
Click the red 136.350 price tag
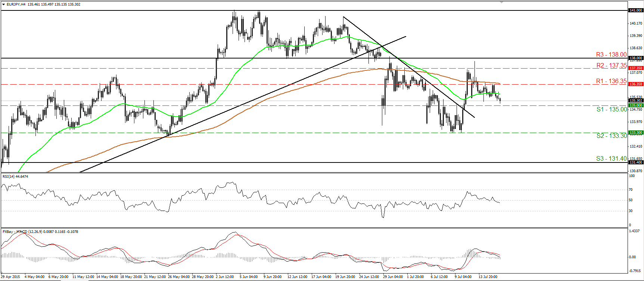[x=636, y=84]
